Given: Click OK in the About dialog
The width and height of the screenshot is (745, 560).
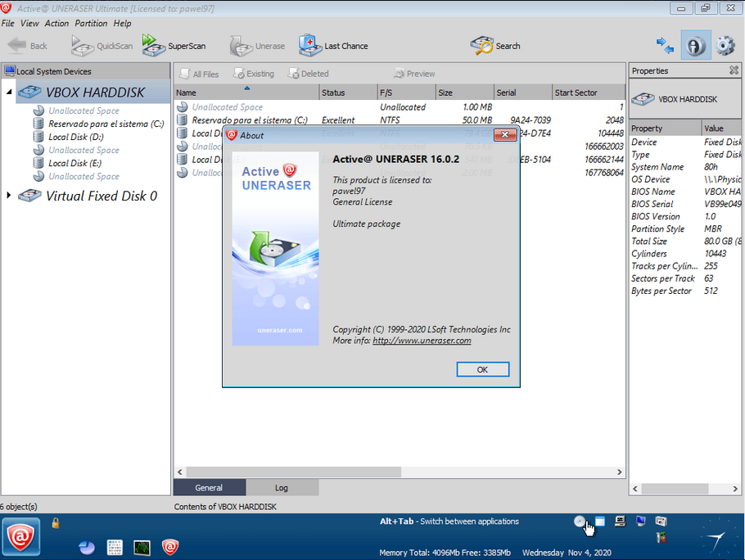Looking at the screenshot, I should 483,369.
